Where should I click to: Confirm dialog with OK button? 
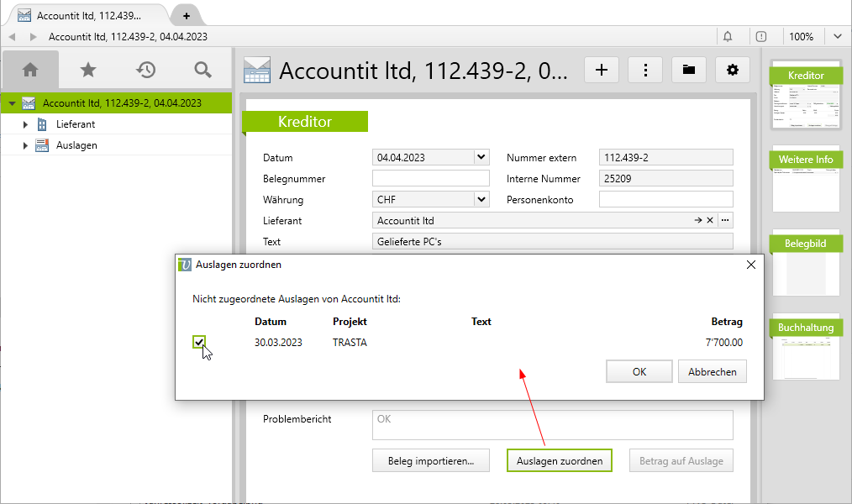[x=639, y=371]
